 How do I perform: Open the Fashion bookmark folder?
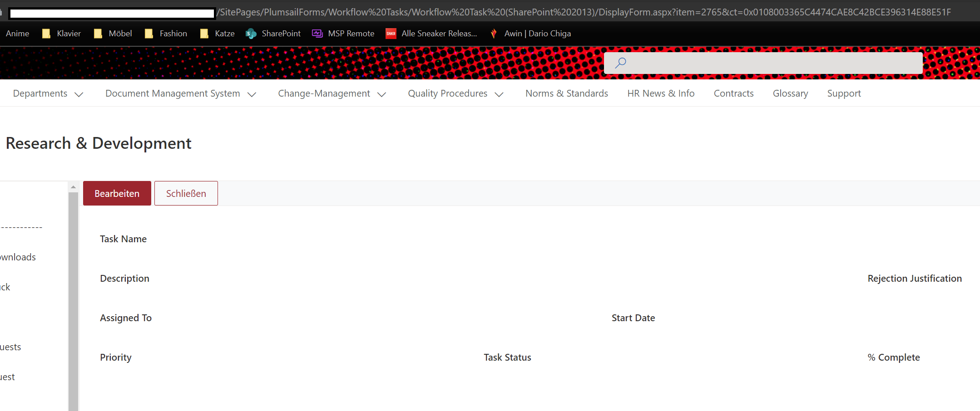(x=166, y=34)
